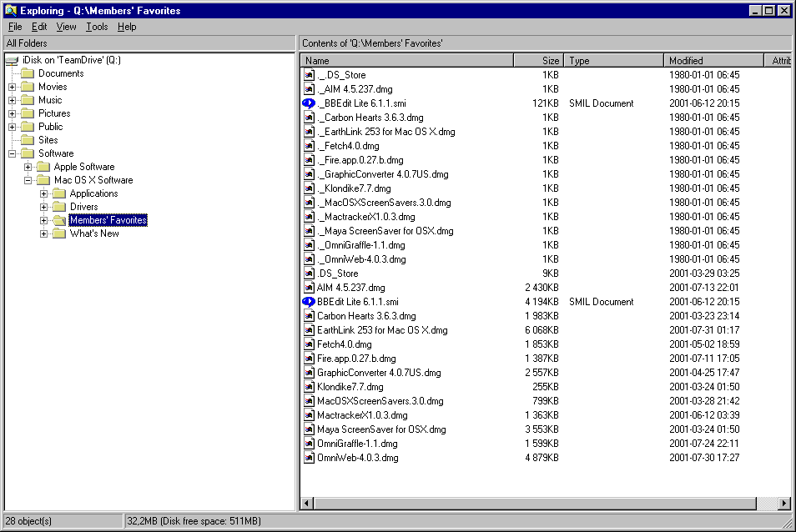This screenshot has width=796, height=532.
Task: Select the _Klondike7.7.dmg file name
Action: (x=354, y=188)
